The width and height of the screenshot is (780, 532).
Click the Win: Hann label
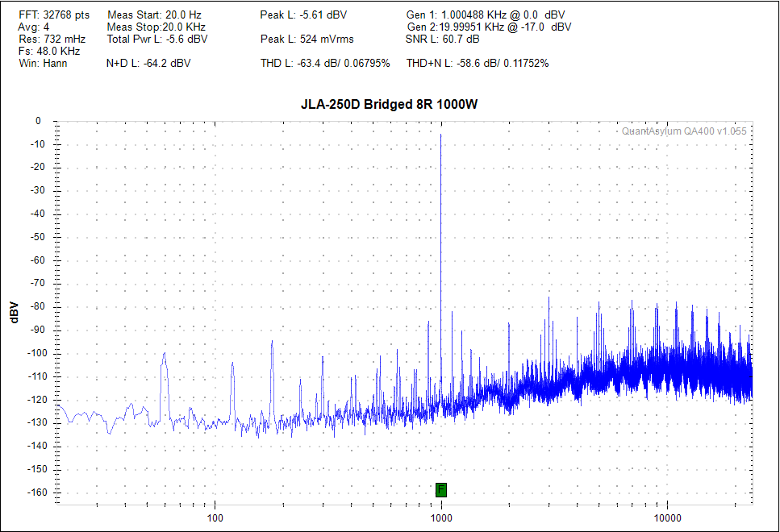tap(43, 63)
